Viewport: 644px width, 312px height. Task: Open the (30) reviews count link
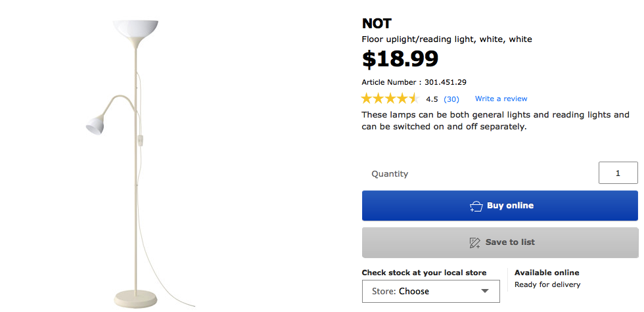[451, 99]
